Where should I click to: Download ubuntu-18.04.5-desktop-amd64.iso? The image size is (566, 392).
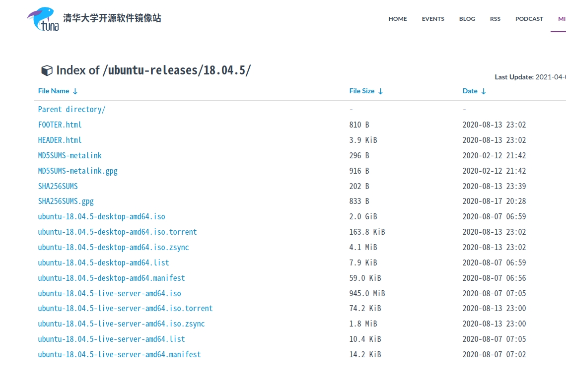[x=101, y=216]
